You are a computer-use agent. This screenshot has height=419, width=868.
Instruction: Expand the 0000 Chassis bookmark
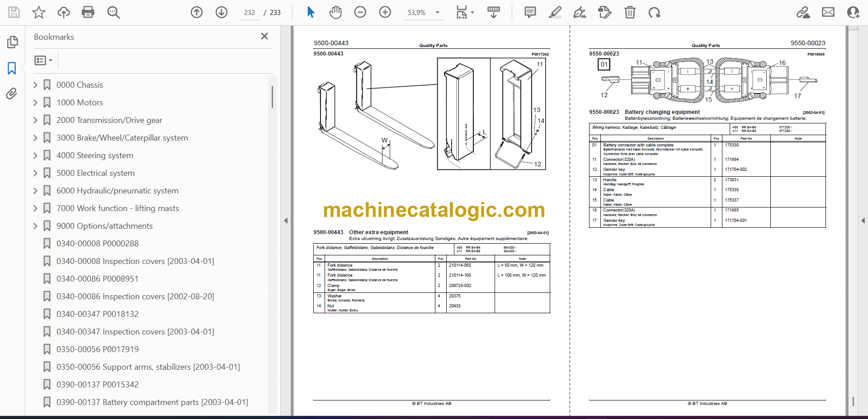[x=36, y=85]
